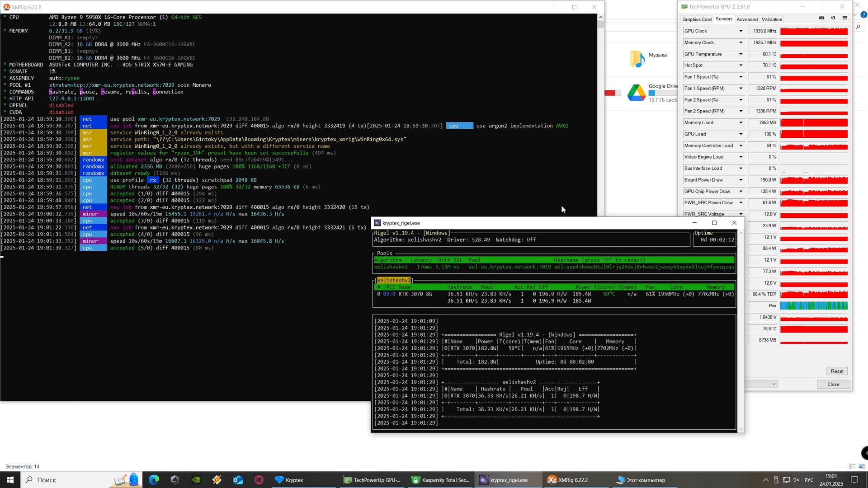Switch Explorer to large icons view
This screenshot has width=868, height=488.
862,466
